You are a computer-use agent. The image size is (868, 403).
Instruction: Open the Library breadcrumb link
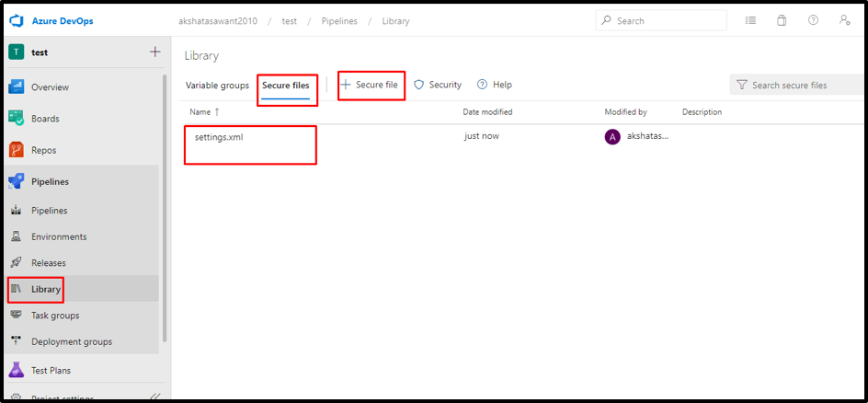click(x=395, y=21)
